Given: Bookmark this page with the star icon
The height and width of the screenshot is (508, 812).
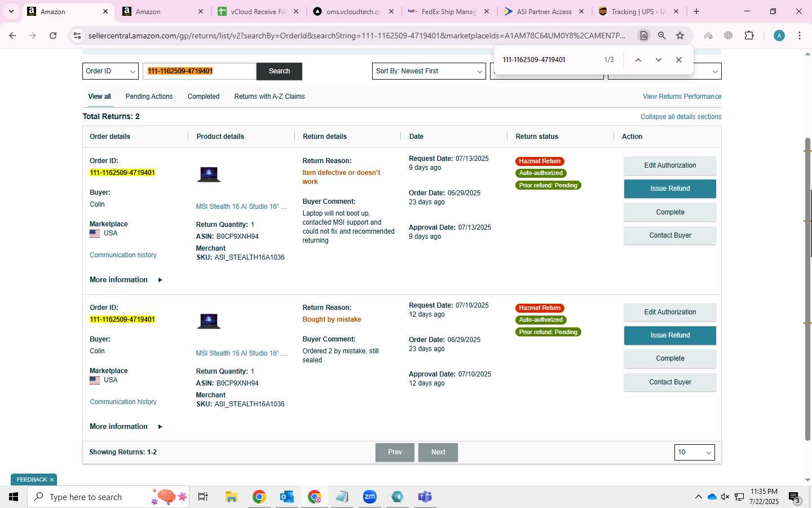Looking at the screenshot, I should (x=680, y=36).
